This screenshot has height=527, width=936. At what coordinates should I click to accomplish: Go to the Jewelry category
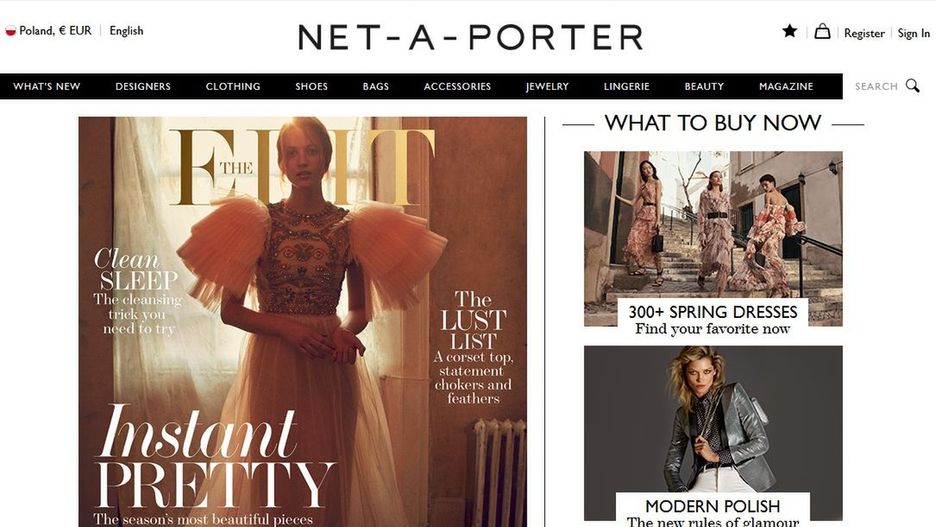[x=547, y=87]
